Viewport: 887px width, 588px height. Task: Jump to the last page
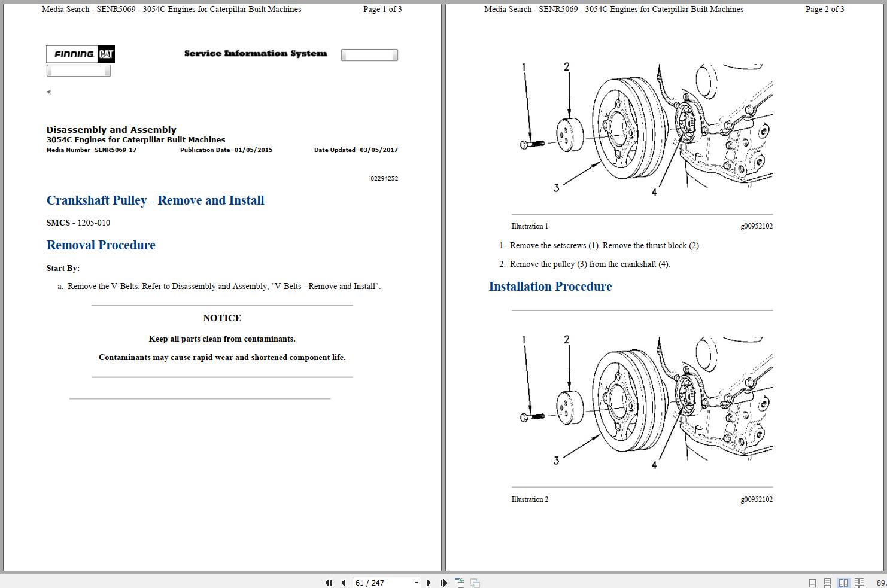(x=444, y=583)
